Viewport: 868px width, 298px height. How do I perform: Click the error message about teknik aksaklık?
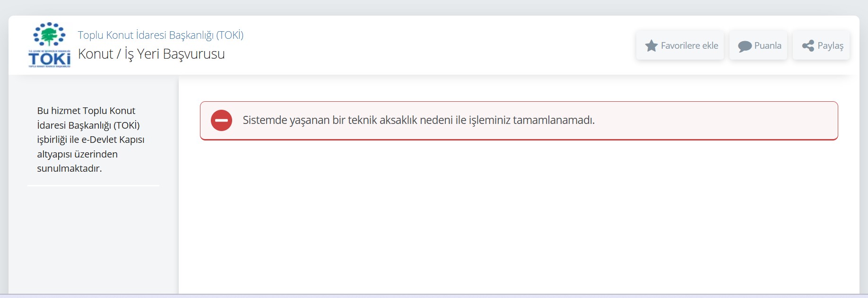[419, 120]
